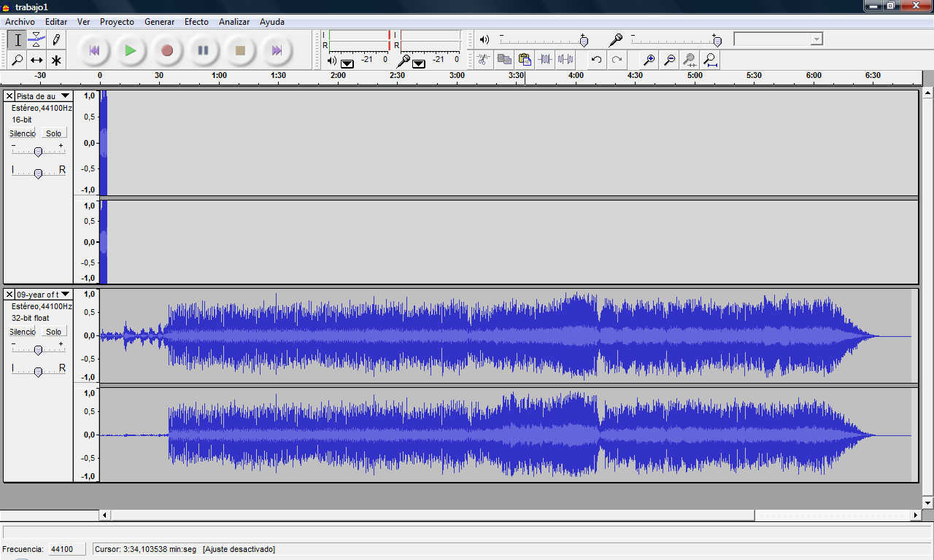Open the Analizar menu
Image resolution: width=934 pixels, height=560 pixels.
point(234,22)
